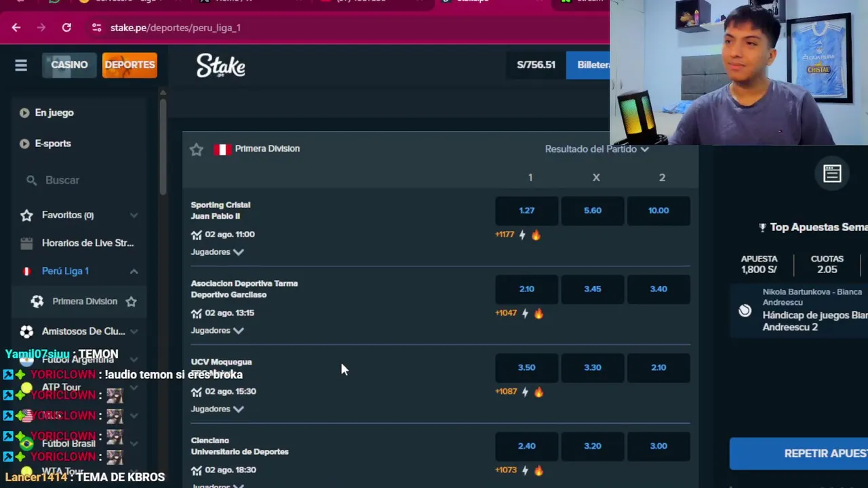Click stats icon beside 02 ago. 18:30
The height and width of the screenshot is (488, 868).
[197, 470]
